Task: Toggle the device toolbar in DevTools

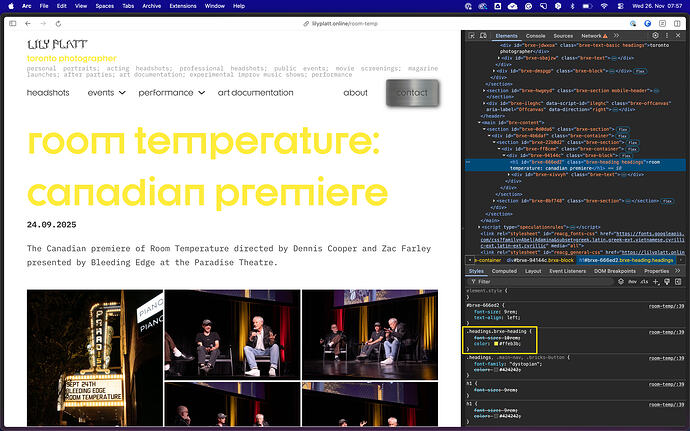Action: (x=483, y=36)
